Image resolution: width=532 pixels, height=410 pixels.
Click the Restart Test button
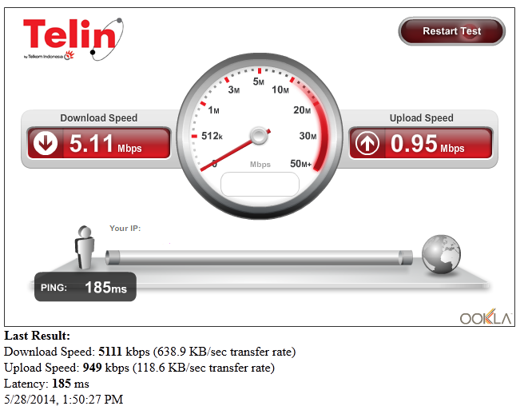451,31
